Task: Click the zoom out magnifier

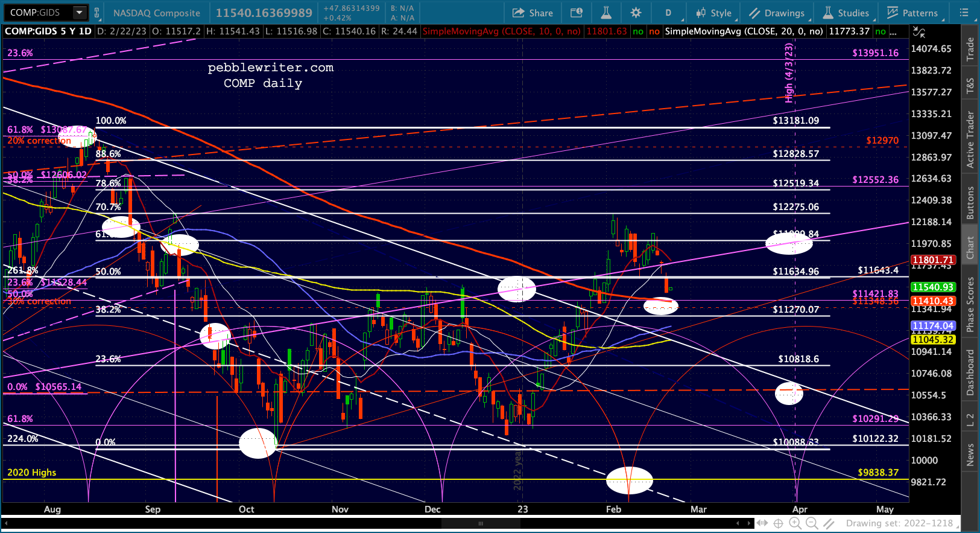Action: click(x=812, y=523)
